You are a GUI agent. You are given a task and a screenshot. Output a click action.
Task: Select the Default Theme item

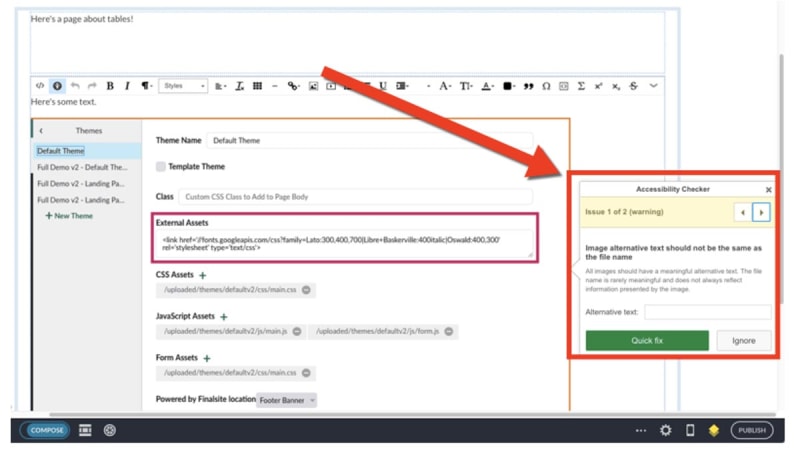coord(86,151)
